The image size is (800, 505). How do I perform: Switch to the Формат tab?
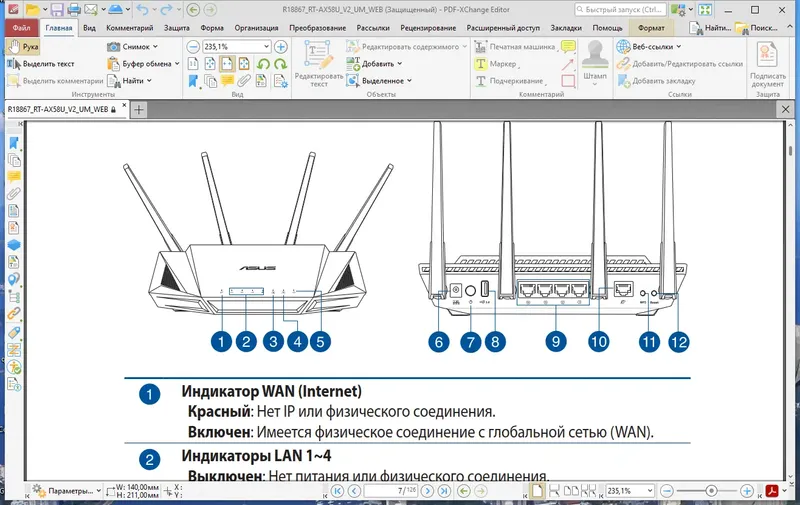point(652,28)
